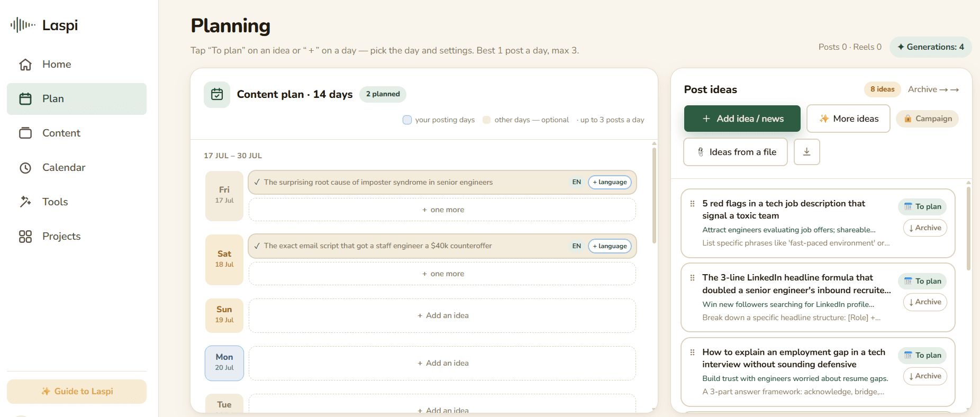Add language to the imposter syndrome post
This screenshot has width=980, height=417.
(610, 182)
